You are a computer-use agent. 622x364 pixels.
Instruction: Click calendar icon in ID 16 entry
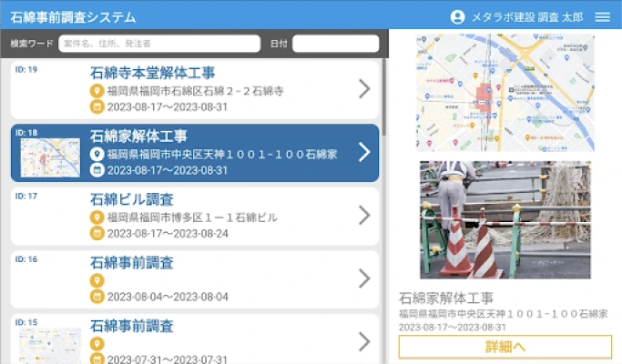97,297
